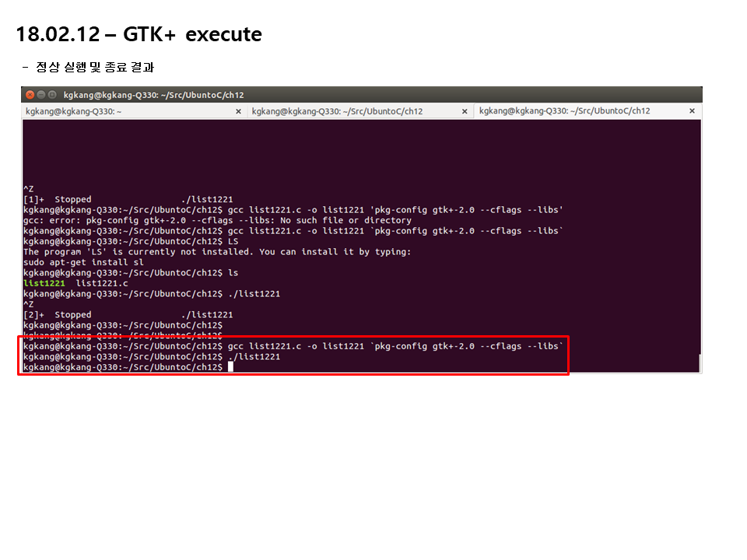Close the active third terminal tab
The height and width of the screenshot is (560, 747).
coord(692,111)
